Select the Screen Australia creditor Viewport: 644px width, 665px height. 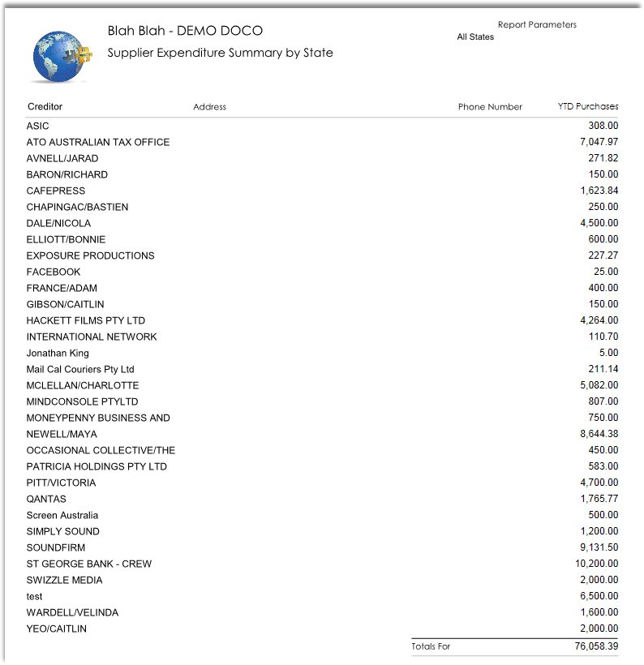[62, 515]
